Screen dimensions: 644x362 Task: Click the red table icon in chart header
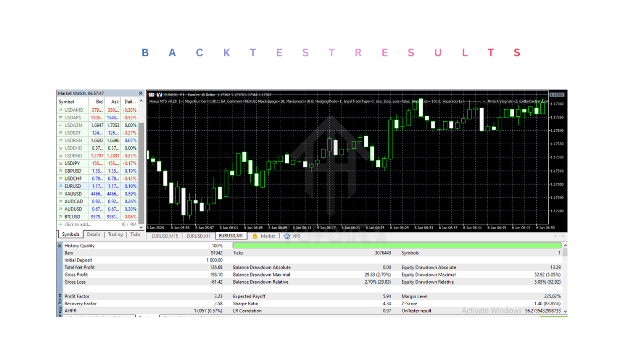point(151,95)
